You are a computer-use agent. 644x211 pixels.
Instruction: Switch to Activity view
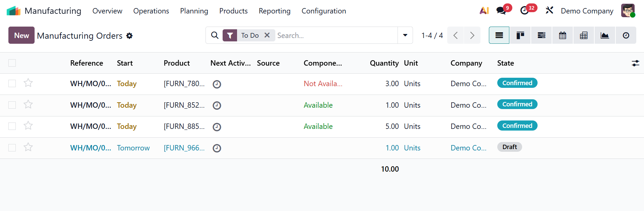tap(626, 35)
